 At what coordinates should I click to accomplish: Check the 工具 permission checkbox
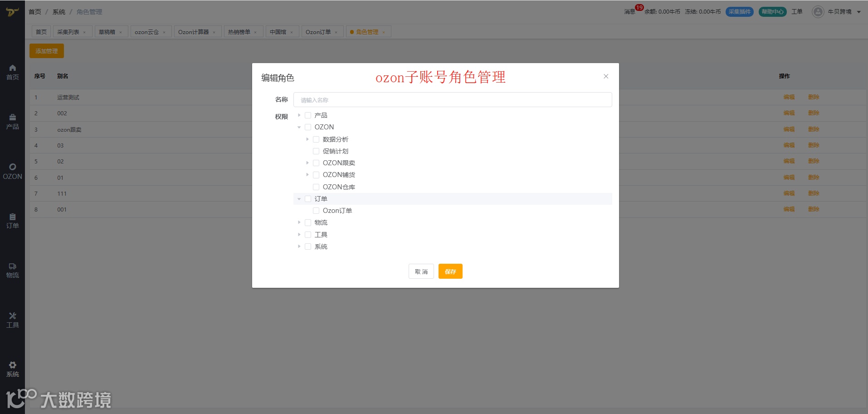tap(308, 235)
